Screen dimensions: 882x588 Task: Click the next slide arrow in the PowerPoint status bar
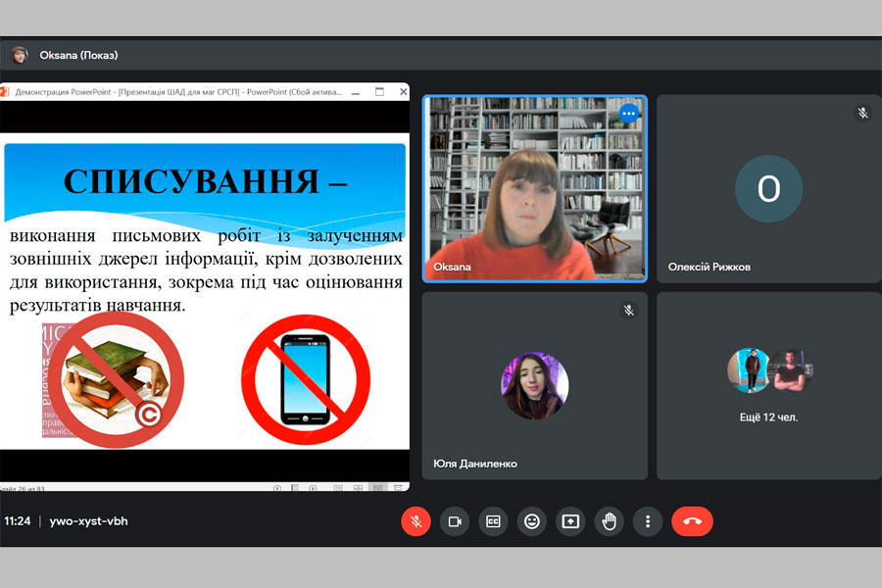[313, 488]
